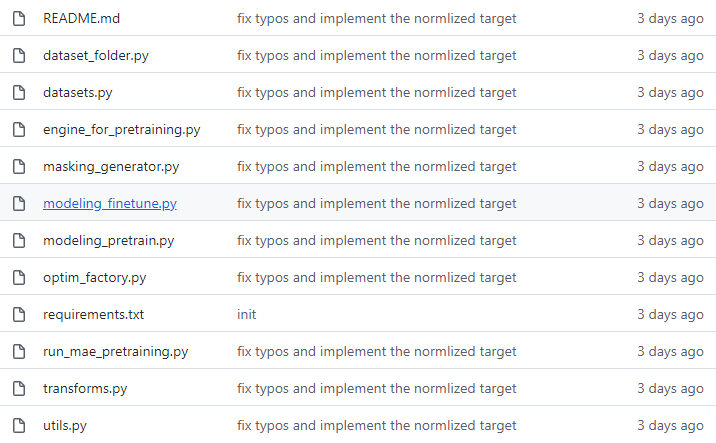The image size is (716, 443).
Task: Open commit message for utils.py row
Action: 376,425
